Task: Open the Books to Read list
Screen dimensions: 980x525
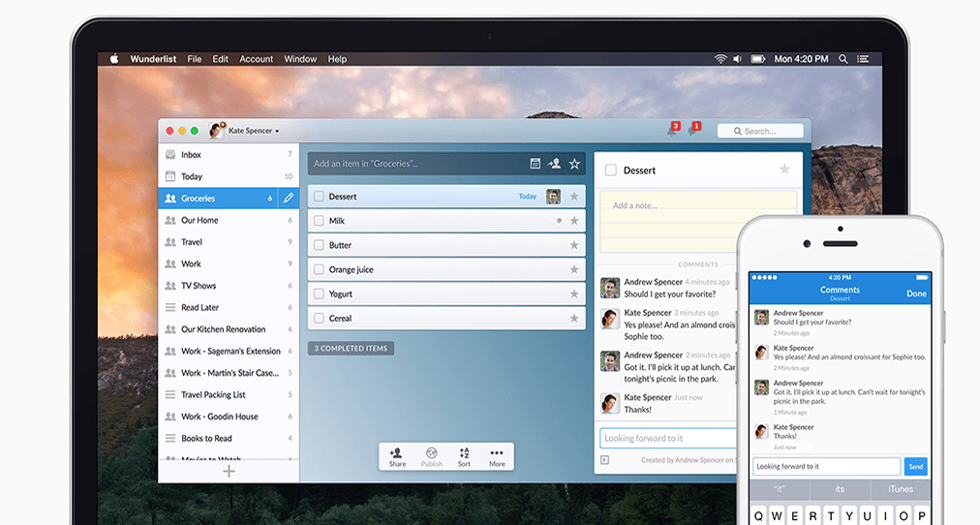Action: pyautogui.click(x=229, y=439)
